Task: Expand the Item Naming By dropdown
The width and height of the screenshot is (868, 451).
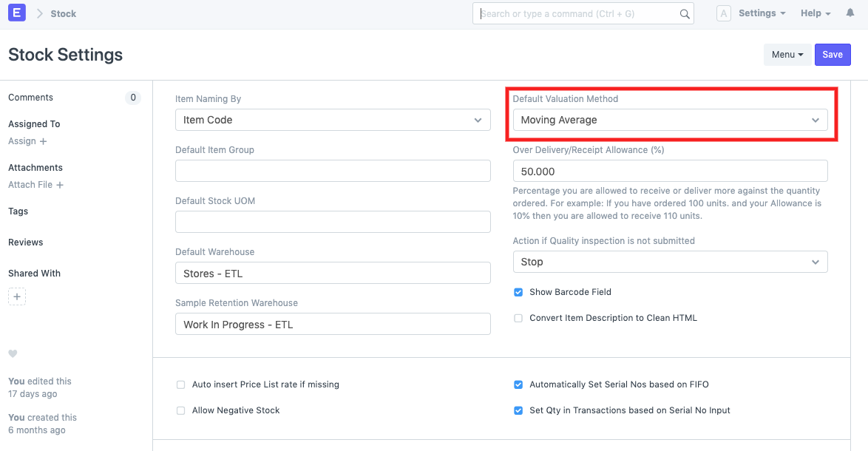Action: (x=333, y=120)
